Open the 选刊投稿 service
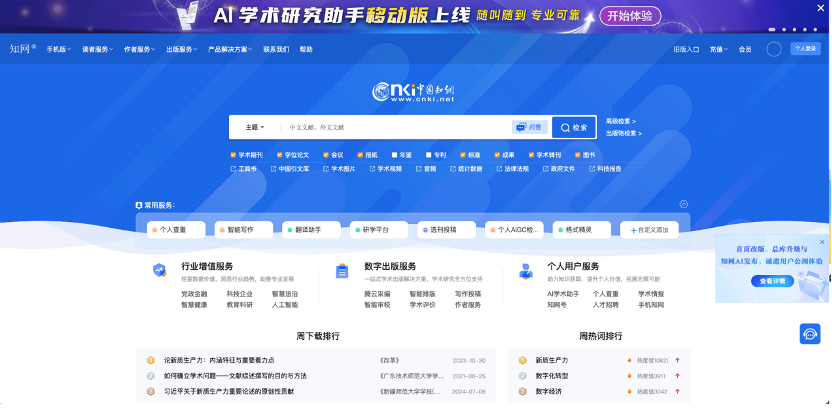Image resolution: width=832 pixels, height=420 pixels. [x=447, y=230]
